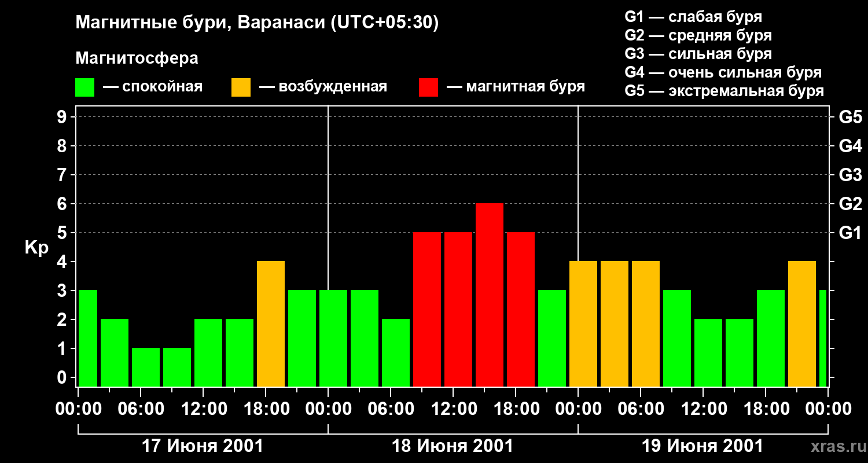Click the "G4 — очень сильная буря" legend line
This screenshot has width=868, height=463.
point(723,72)
